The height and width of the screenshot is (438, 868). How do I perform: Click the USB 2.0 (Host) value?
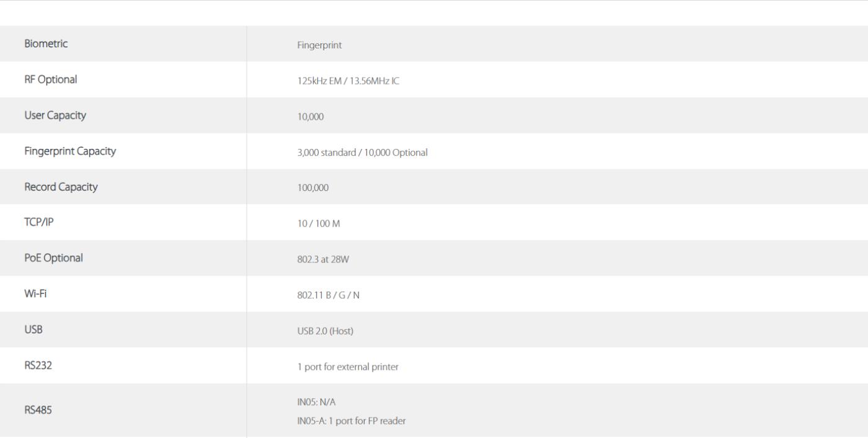[x=325, y=331]
